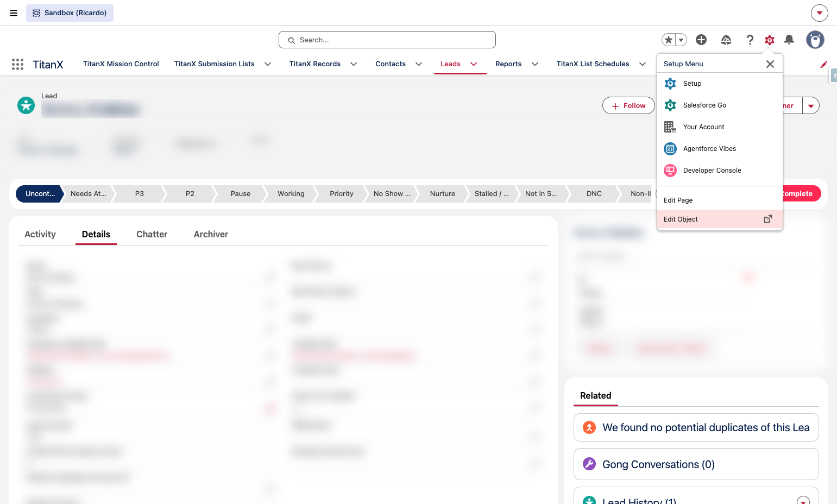Follow this lead record
The image size is (837, 504).
coord(628,106)
